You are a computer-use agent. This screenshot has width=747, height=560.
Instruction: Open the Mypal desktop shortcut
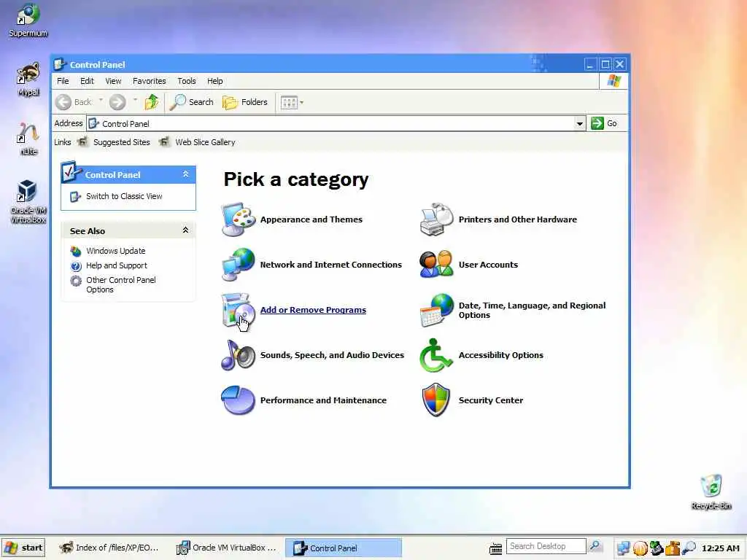pos(28,80)
